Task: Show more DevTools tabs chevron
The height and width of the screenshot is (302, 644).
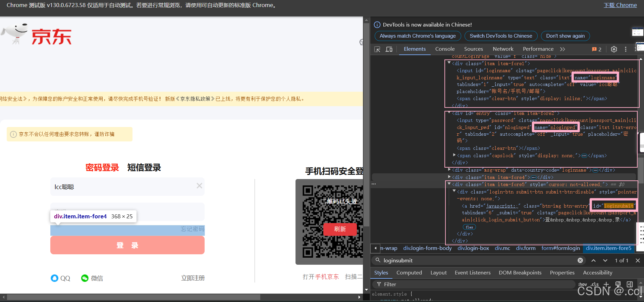Action: click(562, 49)
